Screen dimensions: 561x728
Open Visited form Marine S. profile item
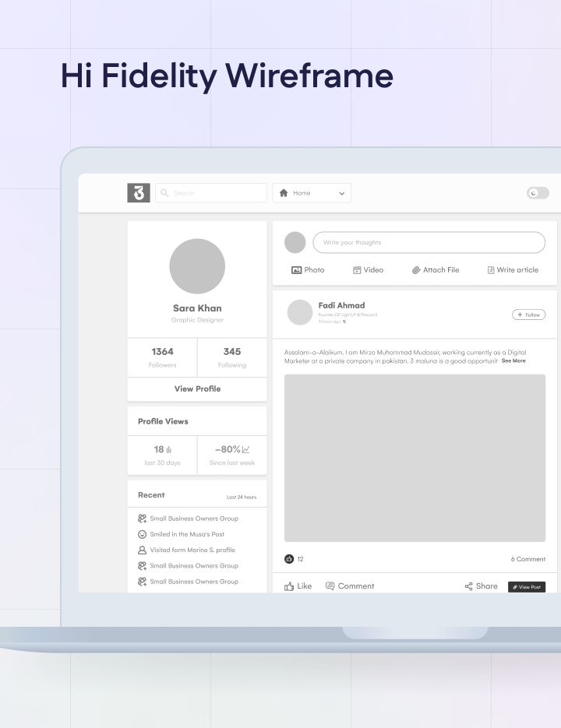[x=192, y=550]
